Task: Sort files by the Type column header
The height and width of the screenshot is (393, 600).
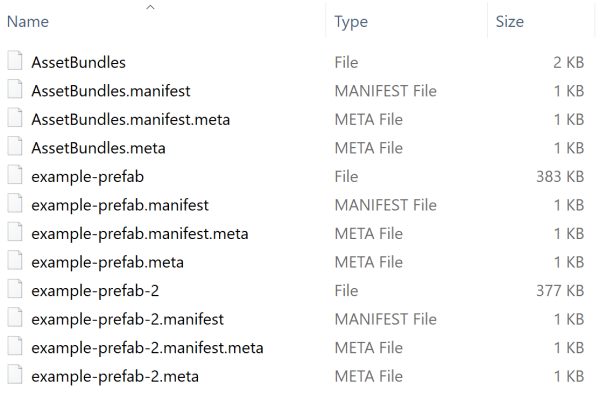Action: point(351,22)
